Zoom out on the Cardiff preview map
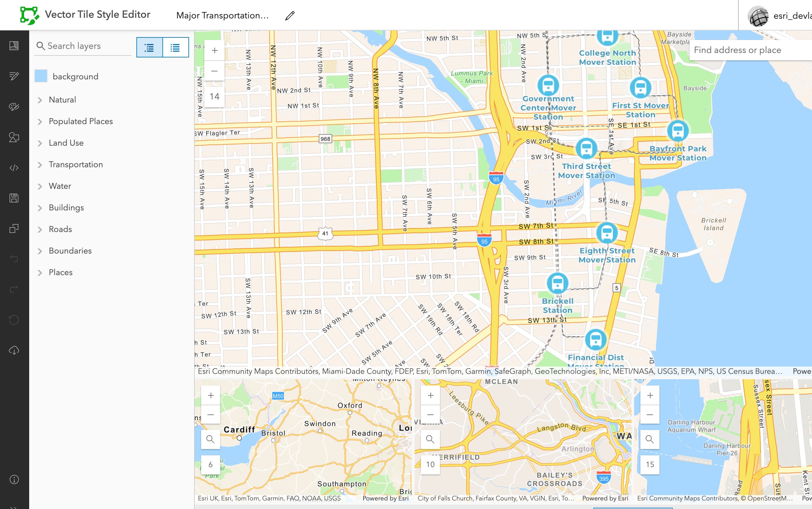The height and width of the screenshot is (509, 812). [x=211, y=414]
